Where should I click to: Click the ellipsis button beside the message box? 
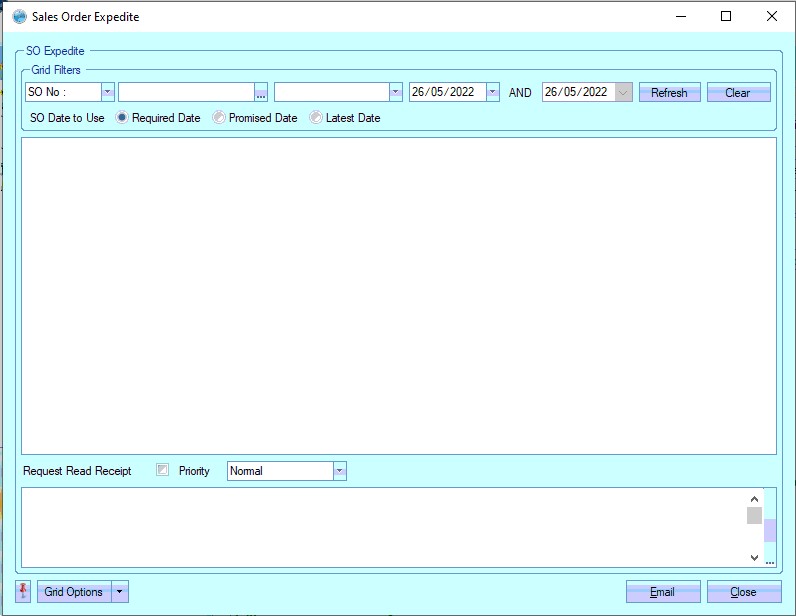tap(770, 560)
